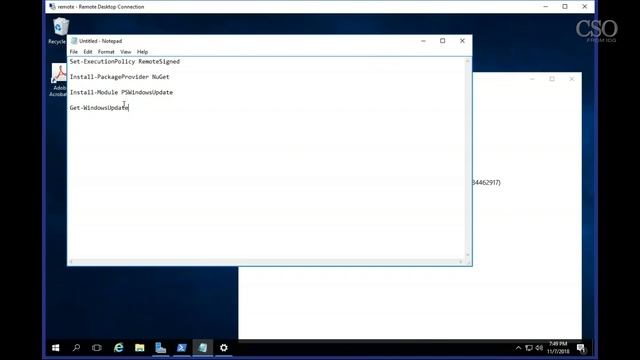Open the Notepad Format menu
640x360 pixels.
pyautogui.click(x=106, y=52)
